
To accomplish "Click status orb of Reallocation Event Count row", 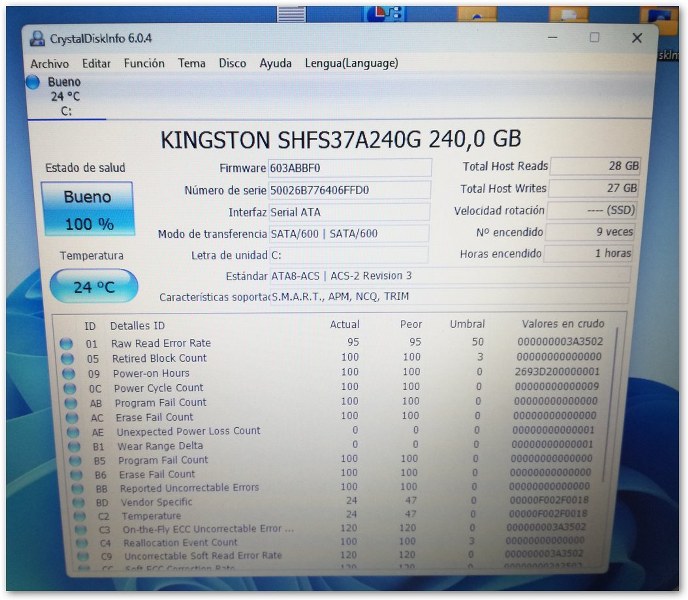I will [x=82, y=543].
